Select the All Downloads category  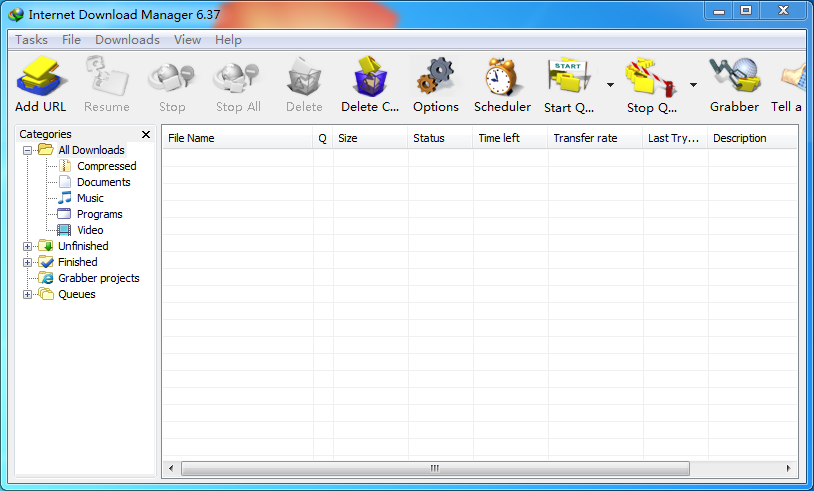tap(91, 150)
